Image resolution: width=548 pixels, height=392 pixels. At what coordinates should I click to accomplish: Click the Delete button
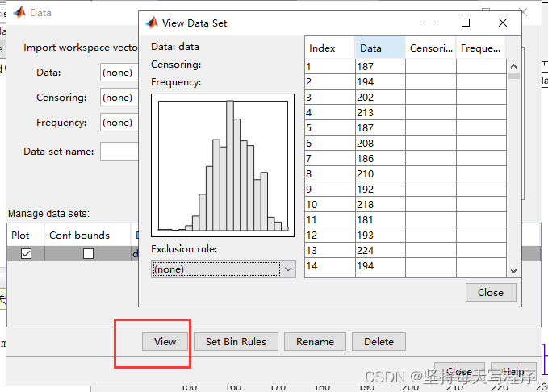coord(379,342)
